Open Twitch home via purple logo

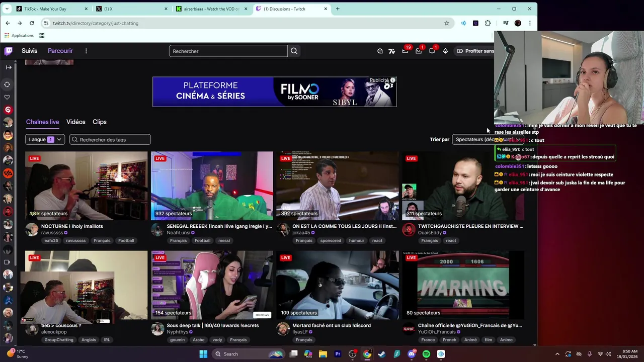point(9,51)
